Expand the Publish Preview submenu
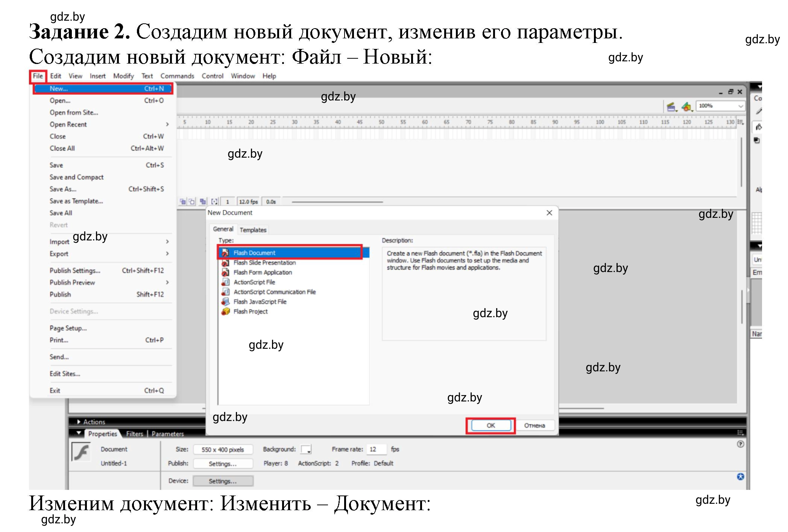 point(167,283)
